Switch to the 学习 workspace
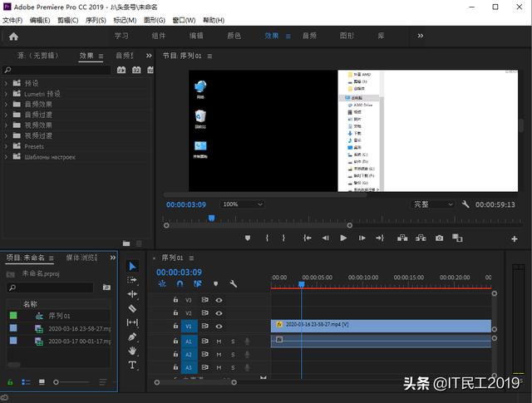The image size is (532, 403). (x=121, y=36)
